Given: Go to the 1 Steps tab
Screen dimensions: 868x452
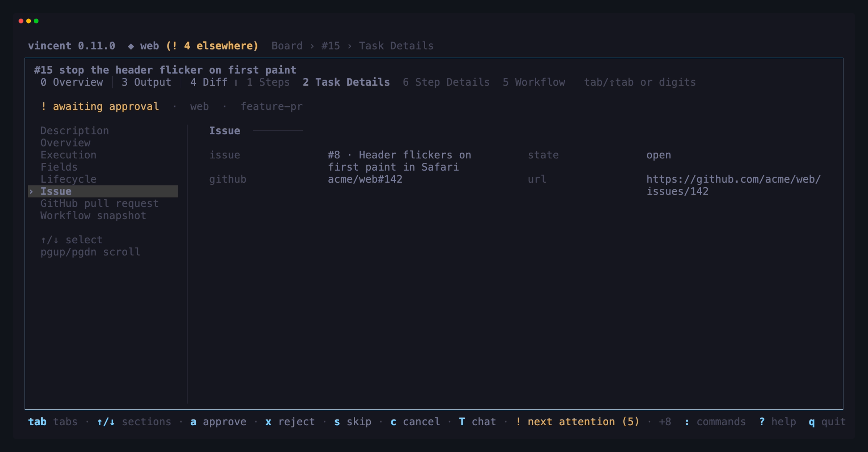Looking at the screenshot, I should tap(268, 82).
